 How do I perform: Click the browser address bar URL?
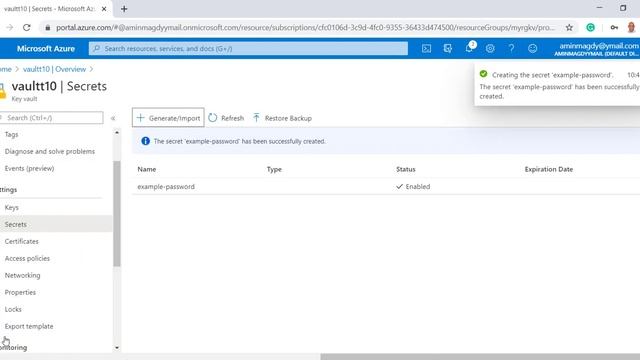(305, 27)
